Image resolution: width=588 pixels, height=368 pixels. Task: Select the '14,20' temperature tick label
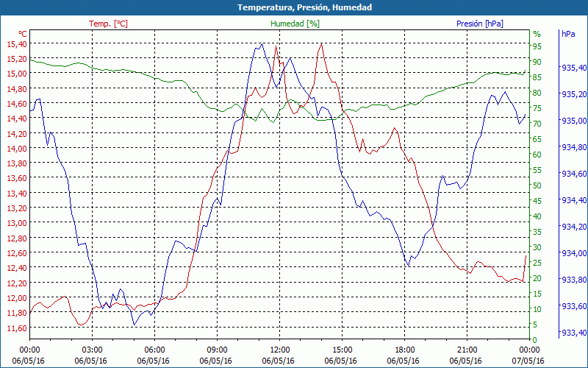[17, 134]
